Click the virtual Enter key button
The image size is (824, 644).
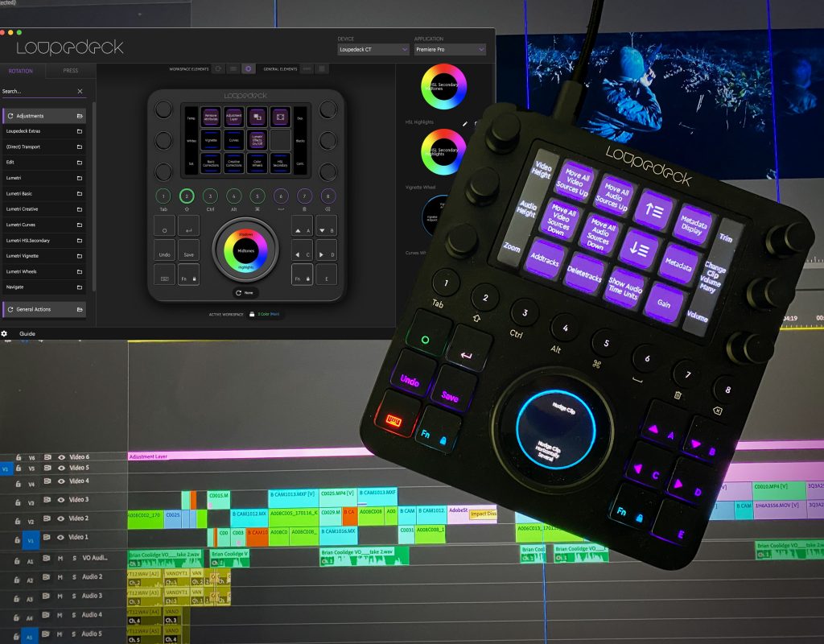tap(188, 226)
